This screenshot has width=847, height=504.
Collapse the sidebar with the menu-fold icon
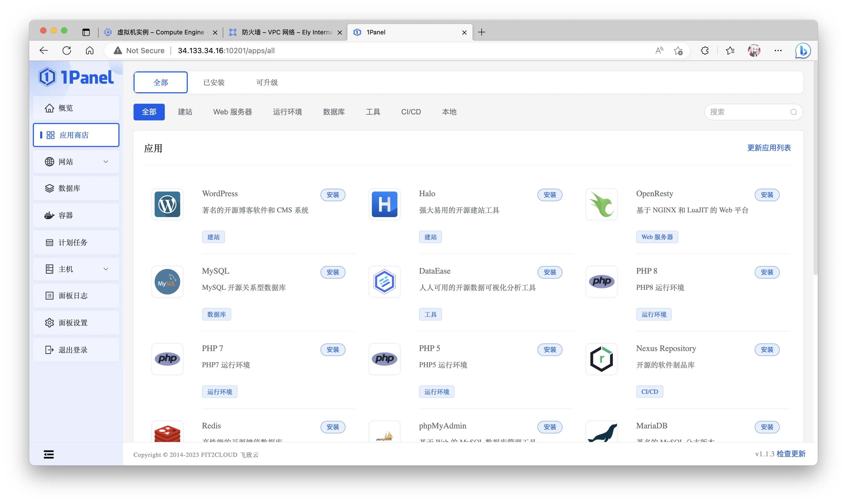(x=49, y=454)
